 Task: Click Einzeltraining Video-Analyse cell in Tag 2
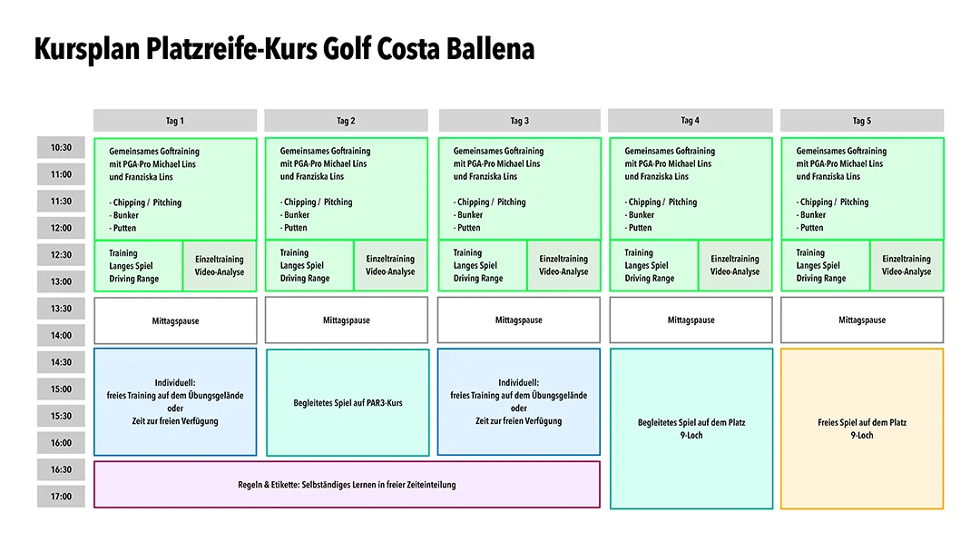click(x=390, y=265)
